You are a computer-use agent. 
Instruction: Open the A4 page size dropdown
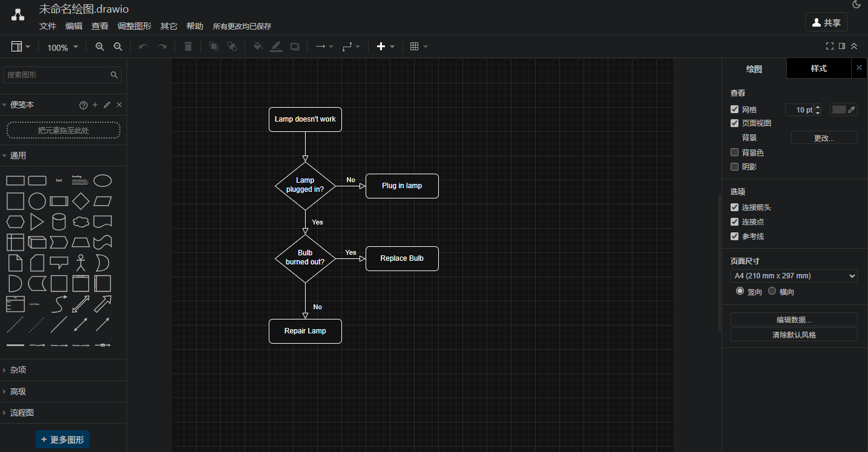pyautogui.click(x=794, y=276)
